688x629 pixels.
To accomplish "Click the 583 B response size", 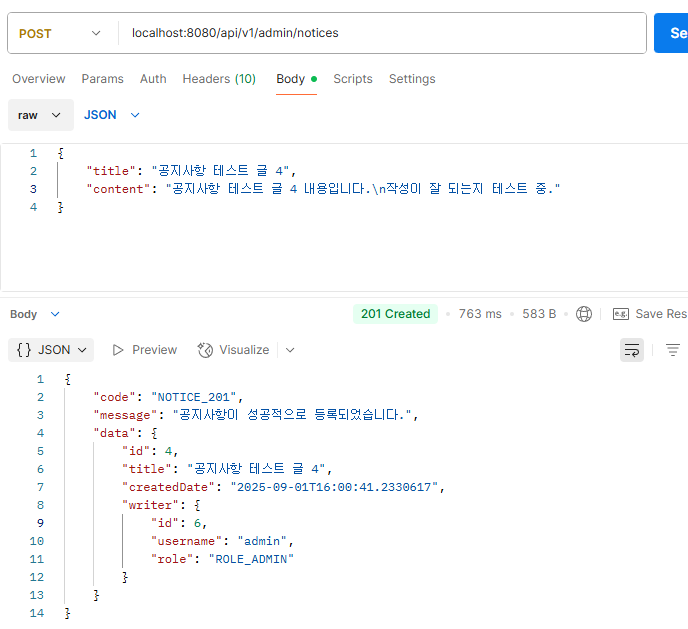I will [x=539, y=314].
